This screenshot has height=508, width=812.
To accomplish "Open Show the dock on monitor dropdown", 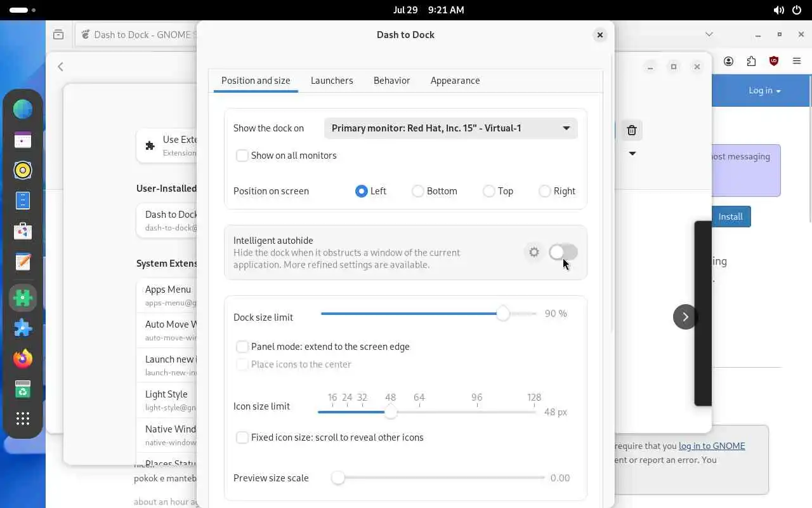I will pos(451,128).
